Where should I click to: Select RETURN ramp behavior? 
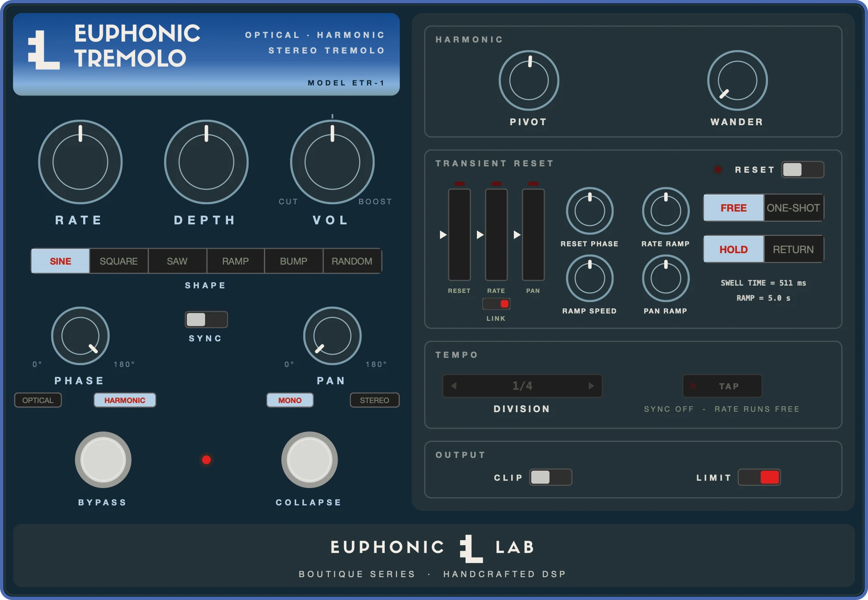click(x=794, y=250)
